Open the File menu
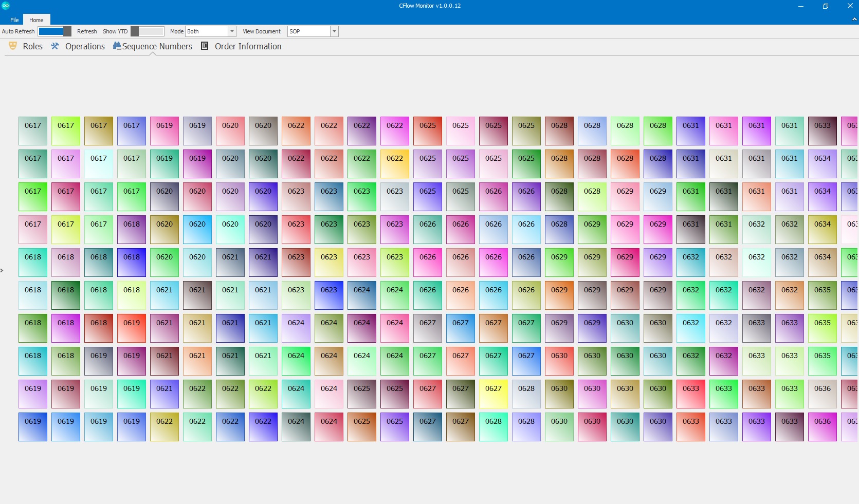The width and height of the screenshot is (859, 504). (x=14, y=20)
